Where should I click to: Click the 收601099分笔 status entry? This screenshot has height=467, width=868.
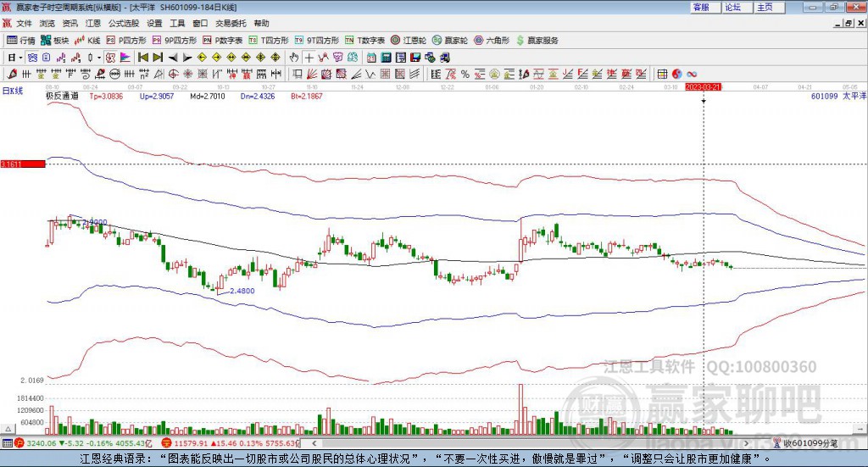tap(805, 443)
